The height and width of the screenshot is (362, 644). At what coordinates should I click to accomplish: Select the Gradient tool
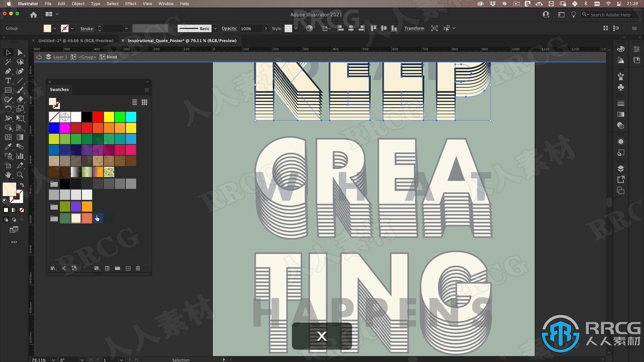pos(20,137)
